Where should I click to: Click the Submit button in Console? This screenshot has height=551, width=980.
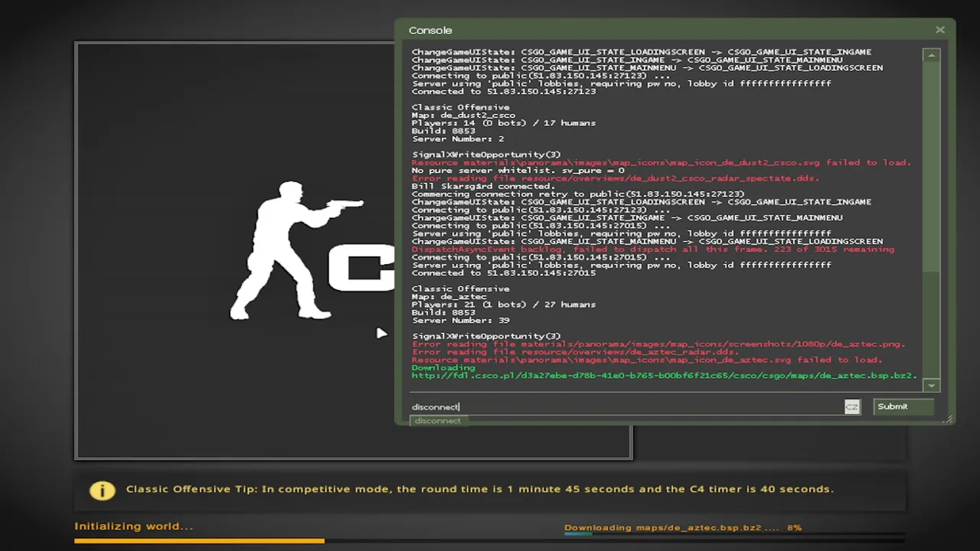903,406
